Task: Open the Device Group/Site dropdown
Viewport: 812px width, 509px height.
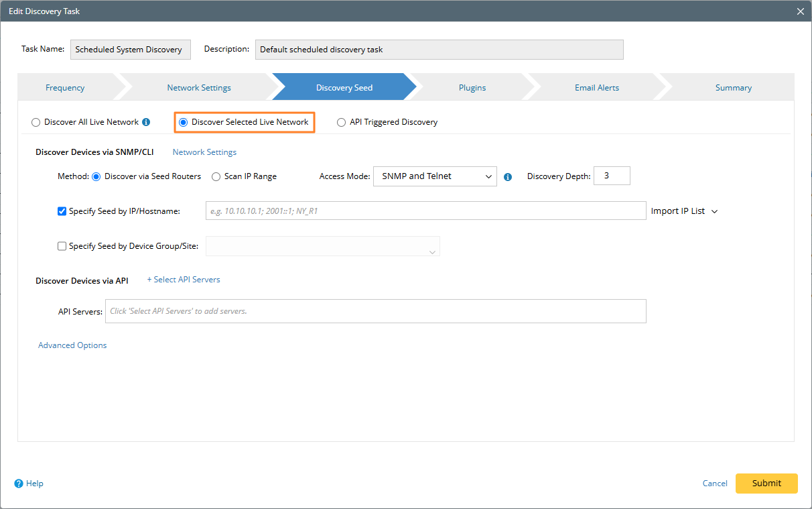Action: (322, 246)
